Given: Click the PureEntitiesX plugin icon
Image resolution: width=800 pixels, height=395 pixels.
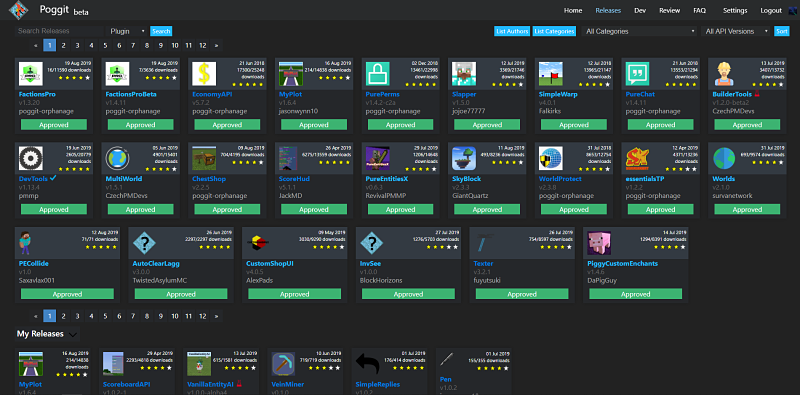Looking at the screenshot, I should 378,158.
